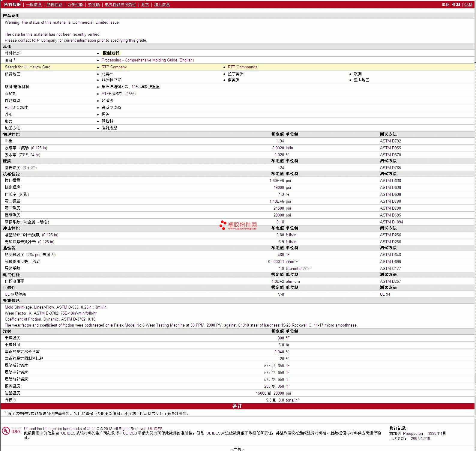This screenshot has height=451, width=476.
Task: Click the 广告 label at page bottom
Action: (237, 449)
